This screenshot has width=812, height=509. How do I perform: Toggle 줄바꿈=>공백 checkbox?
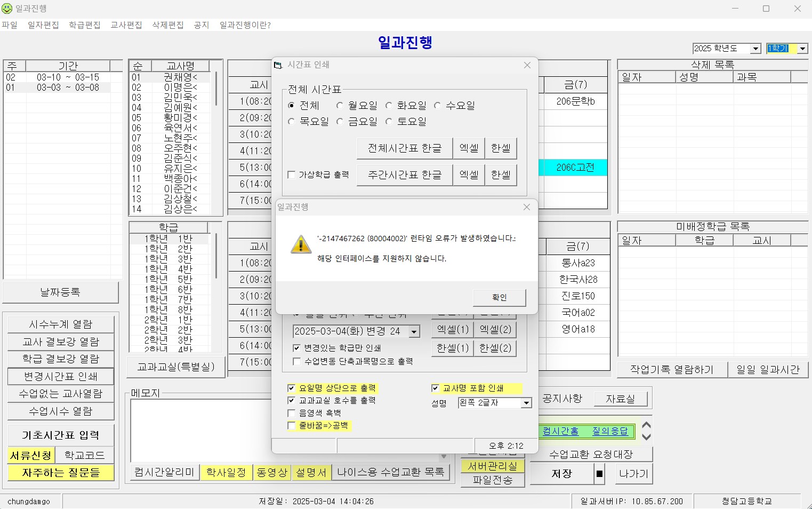[291, 426]
